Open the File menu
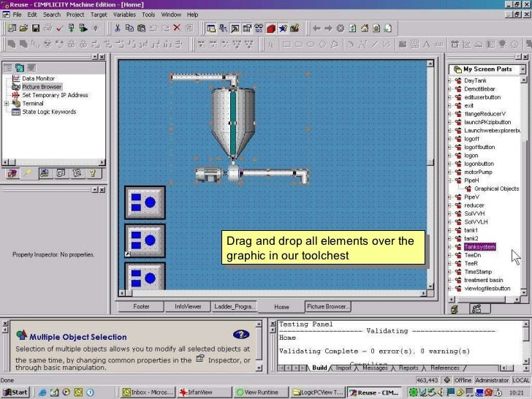Image resolution: width=532 pixels, height=399 pixels. pos(17,15)
